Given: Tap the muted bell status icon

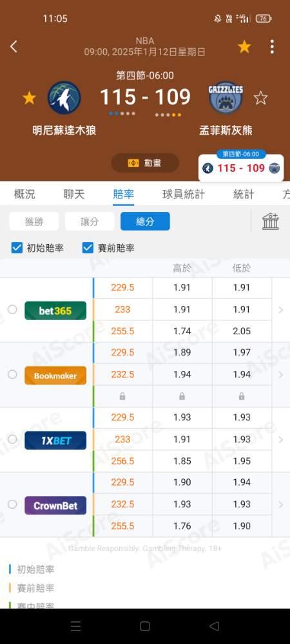Looking at the screenshot, I should (x=218, y=19).
